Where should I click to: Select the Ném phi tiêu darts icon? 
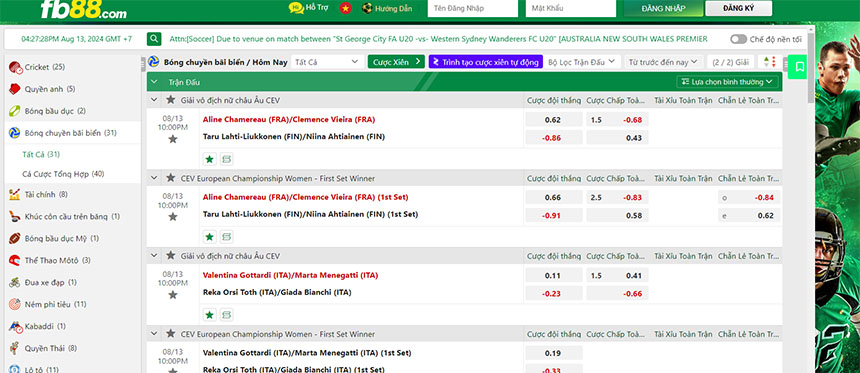click(x=15, y=304)
